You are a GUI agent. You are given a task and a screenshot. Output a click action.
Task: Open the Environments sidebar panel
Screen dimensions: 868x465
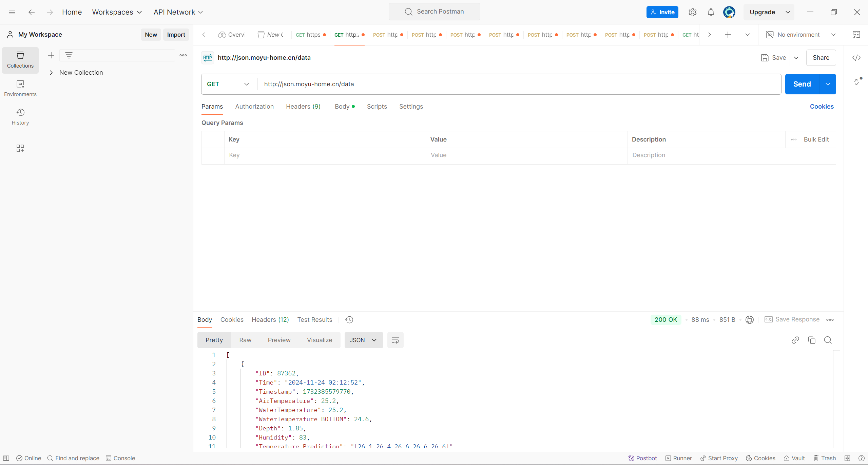[20, 89]
